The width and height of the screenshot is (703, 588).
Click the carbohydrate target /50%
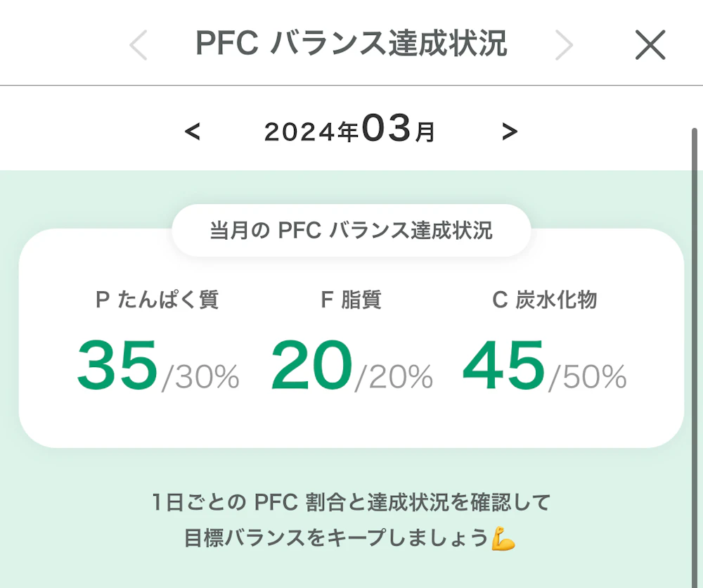coord(588,378)
